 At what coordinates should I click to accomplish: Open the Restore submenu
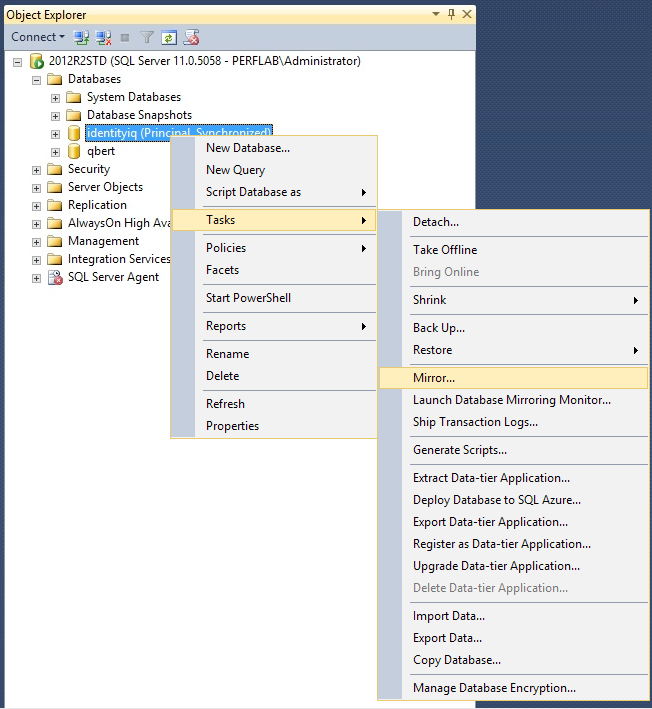coord(514,350)
